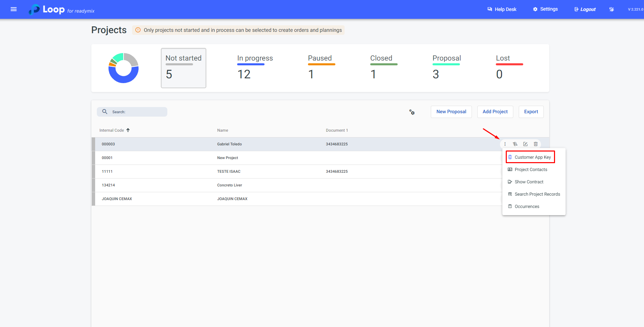This screenshot has width=644, height=327.
Task: Sort by Internal Code column arrow
Action: [x=128, y=130]
